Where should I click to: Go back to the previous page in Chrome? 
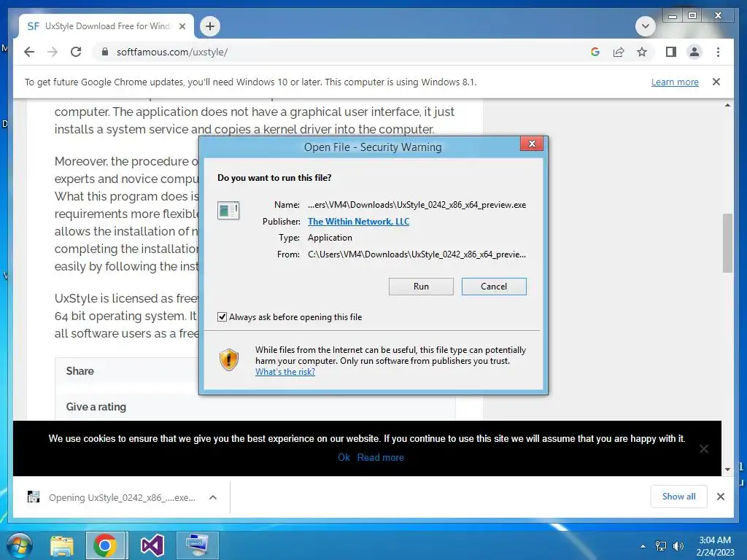(x=29, y=52)
